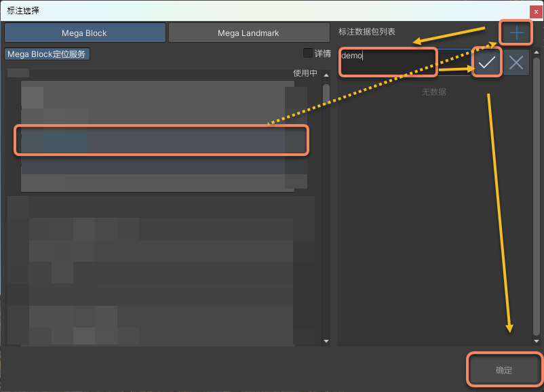Hit the annotation package list's scroll down arrow
544x392 pixels.
[536, 341]
